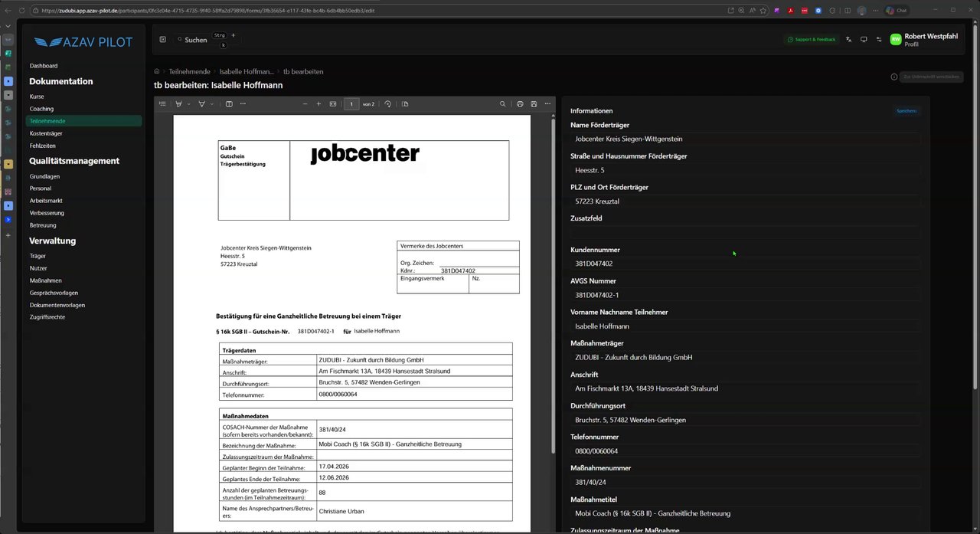Viewport: 980px width, 534px height.
Task: Open Isabelle Hoffman... breadcrumb link
Action: tap(247, 71)
